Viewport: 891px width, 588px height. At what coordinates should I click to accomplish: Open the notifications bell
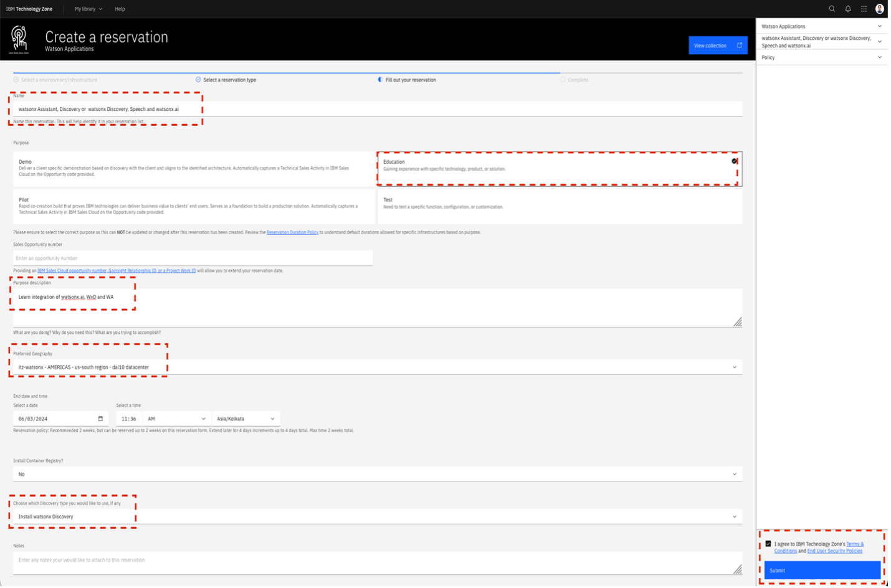(x=848, y=9)
